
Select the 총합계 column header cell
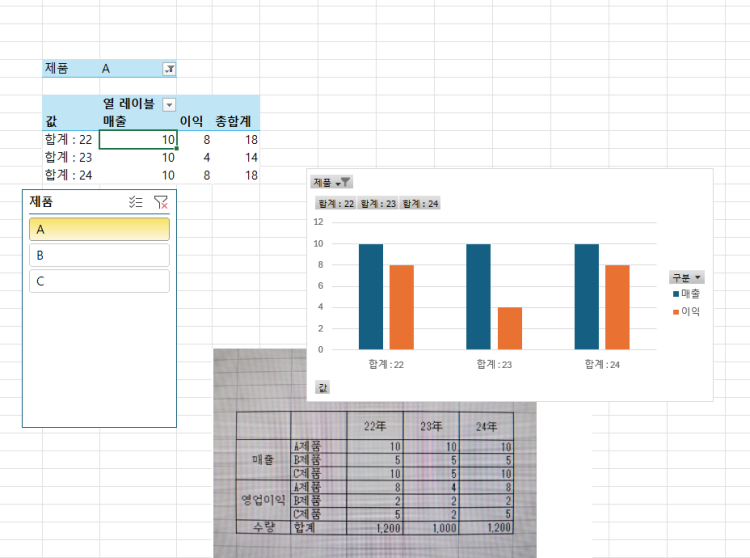(237, 121)
